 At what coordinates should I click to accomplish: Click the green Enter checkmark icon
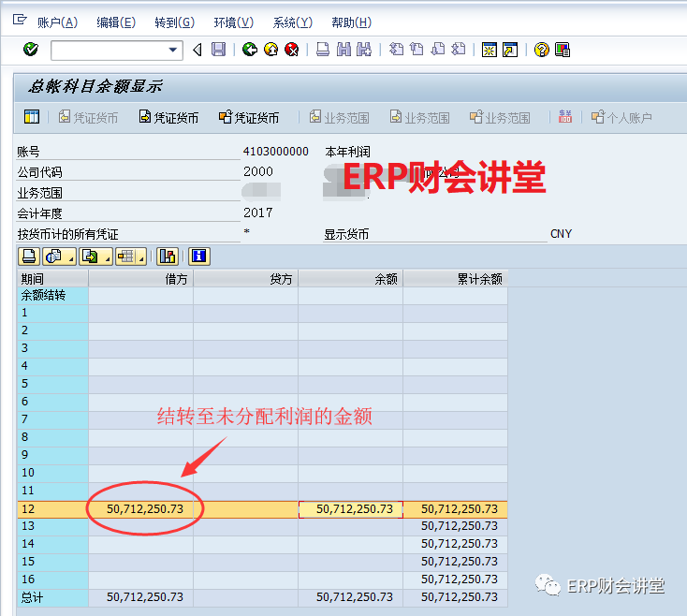pyautogui.click(x=30, y=50)
